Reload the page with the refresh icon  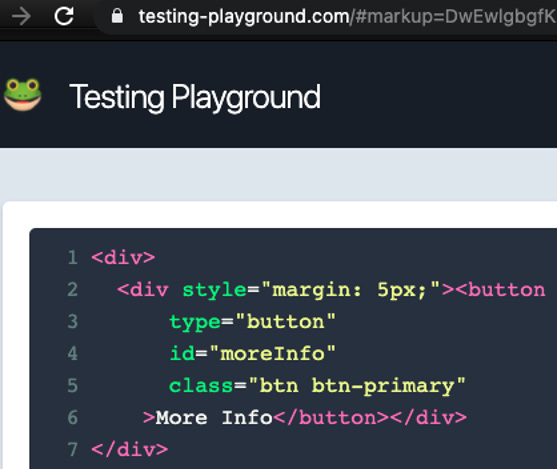click(64, 16)
